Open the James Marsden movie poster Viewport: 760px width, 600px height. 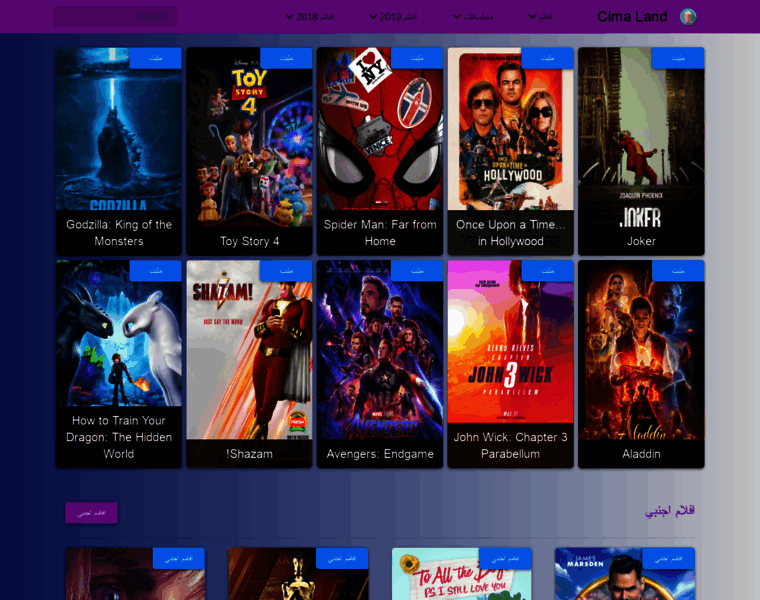(625, 574)
